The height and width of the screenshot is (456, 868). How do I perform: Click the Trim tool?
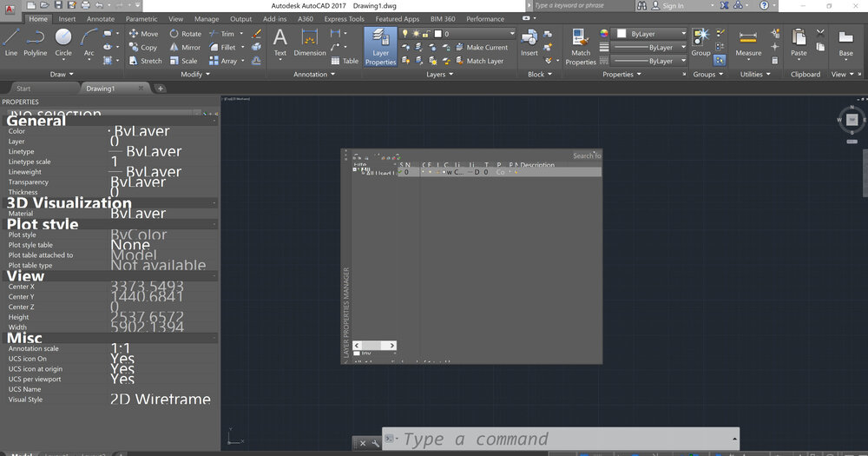tap(222, 34)
